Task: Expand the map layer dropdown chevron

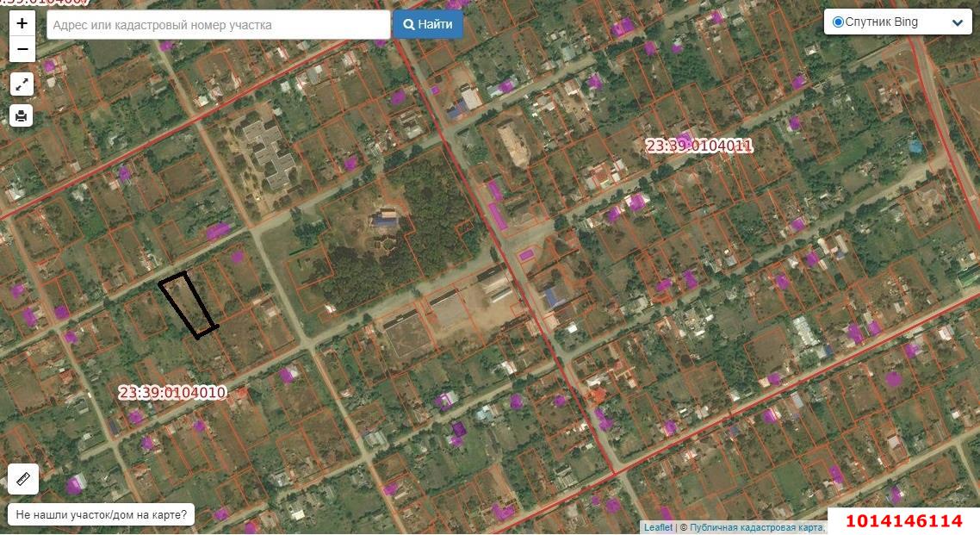Action: pyautogui.click(x=957, y=23)
